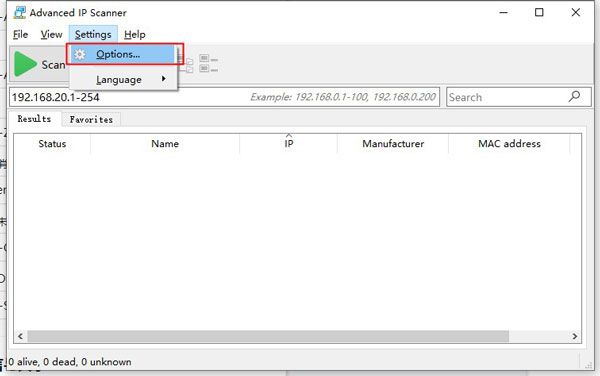Click the submenu arrow next to Language

click(x=164, y=79)
